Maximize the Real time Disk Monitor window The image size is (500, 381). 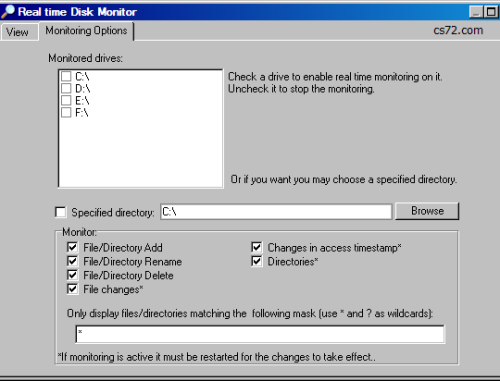coord(491,12)
